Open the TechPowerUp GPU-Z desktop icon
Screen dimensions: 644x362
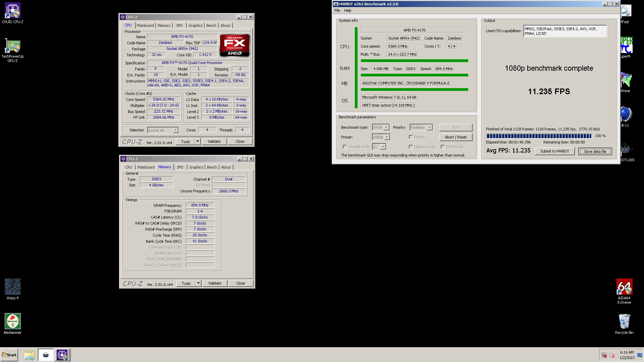12,50
